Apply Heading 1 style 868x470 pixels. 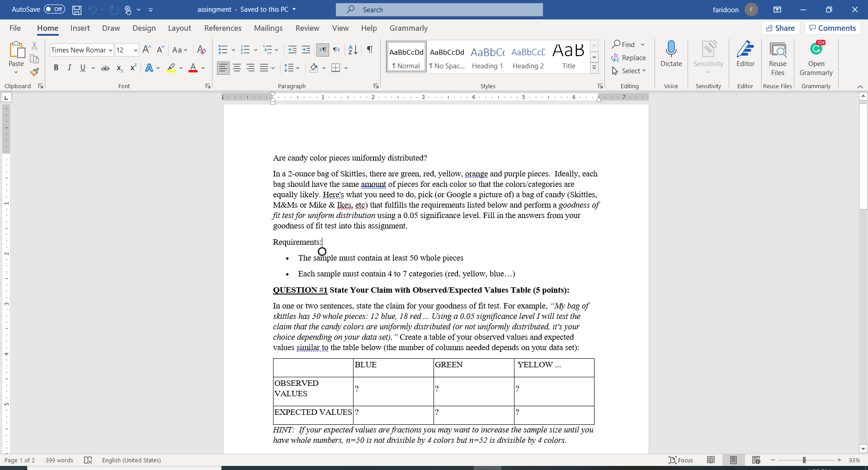pyautogui.click(x=487, y=57)
